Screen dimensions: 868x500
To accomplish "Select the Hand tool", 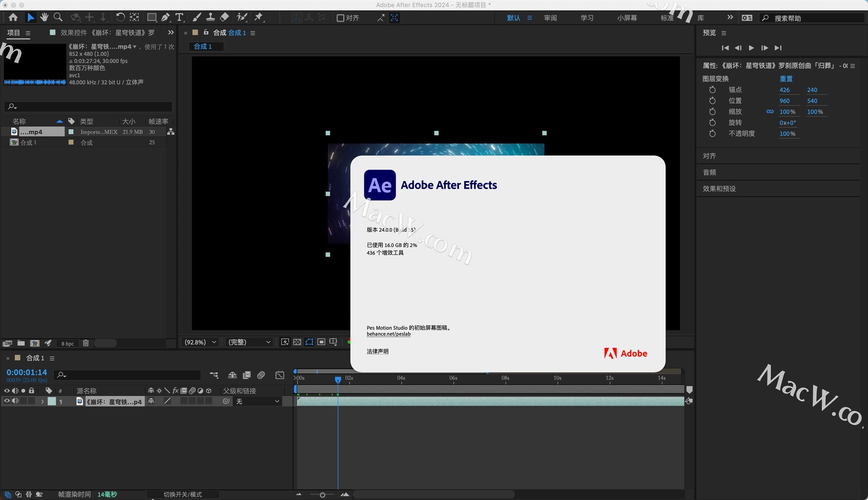I will coord(44,18).
